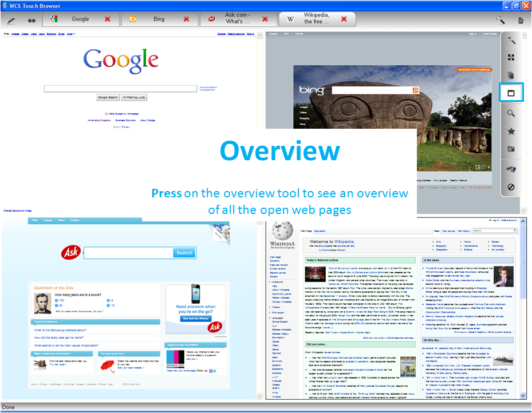This screenshot has width=532, height=413.
Task: Collapse the tab bar with the double-arrow
Action: (31, 20)
